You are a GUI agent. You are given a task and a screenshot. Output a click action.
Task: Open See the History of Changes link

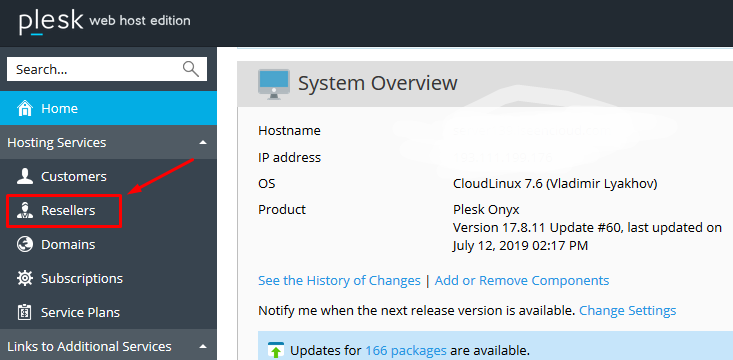click(x=339, y=281)
